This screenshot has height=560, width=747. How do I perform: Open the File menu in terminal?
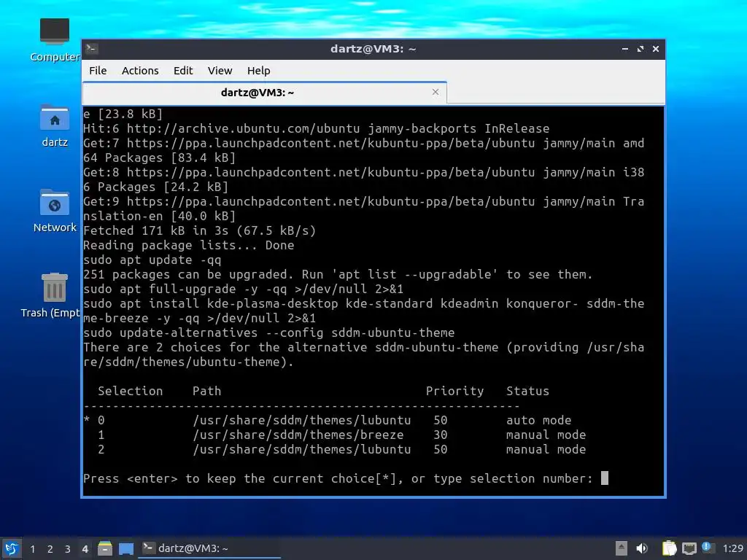98,71
